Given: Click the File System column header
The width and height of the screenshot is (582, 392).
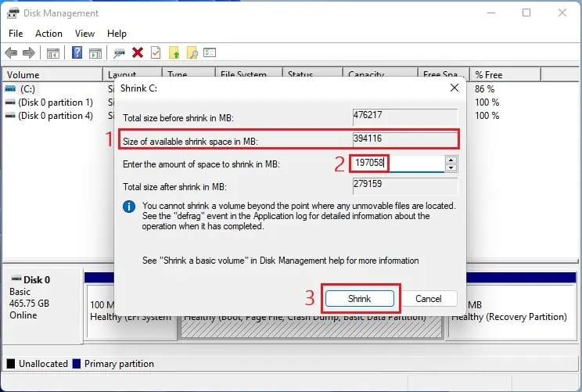Looking at the screenshot, I should pyautogui.click(x=249, y=74).
